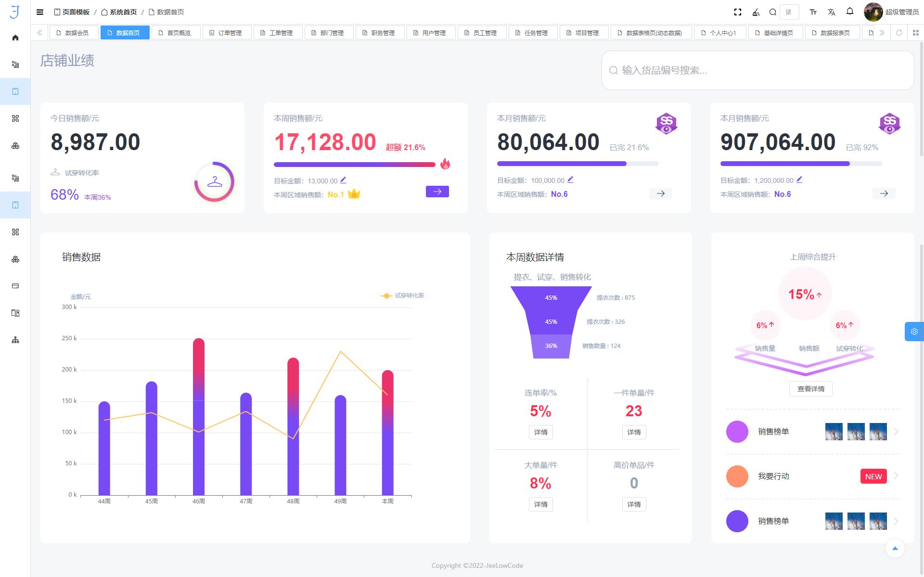The image size is (924, 577).
Task: Open the notification bell
Action: point(850,12)
